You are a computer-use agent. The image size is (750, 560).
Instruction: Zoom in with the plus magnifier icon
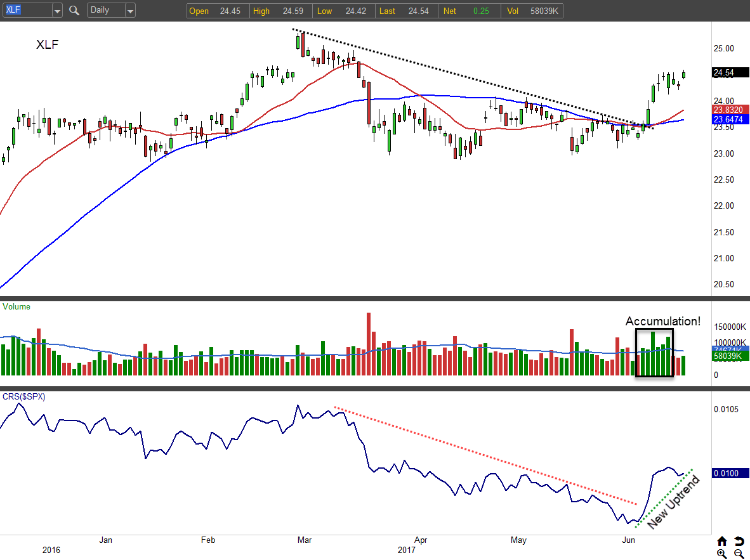click(x=722, y=554)
